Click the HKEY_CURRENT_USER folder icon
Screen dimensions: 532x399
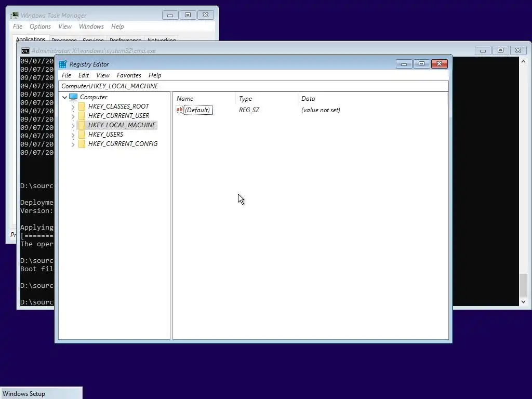82,116
